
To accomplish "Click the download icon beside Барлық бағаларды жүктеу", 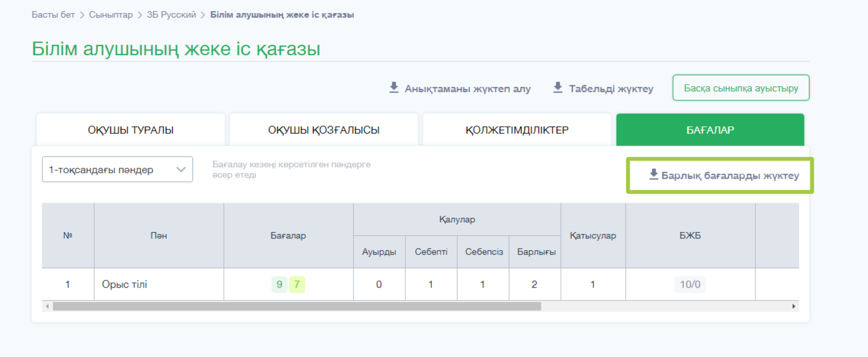I will [x=653, y=175].
